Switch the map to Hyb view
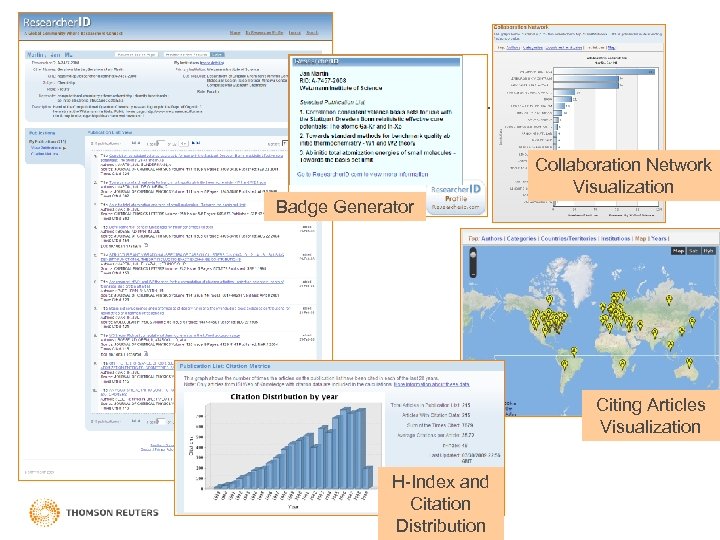Screen dimensions: 720x540 point(709,251)
